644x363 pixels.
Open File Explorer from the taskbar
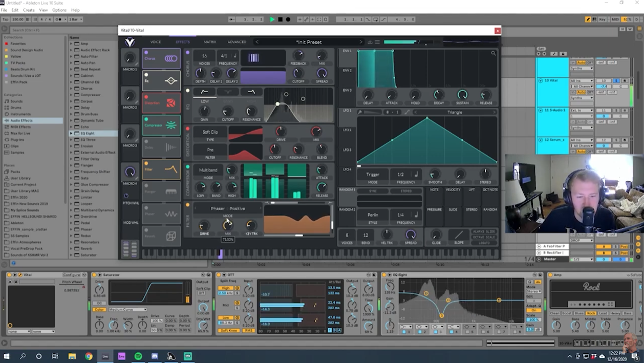[x=72, y=356]
